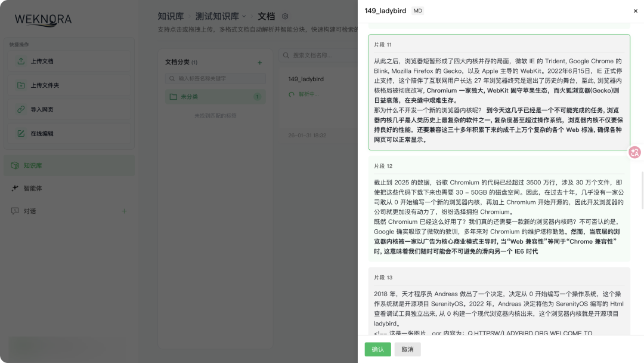Click the 149_ladybird panel title
Image resolution: width=644 pixels, height=363 pixels.
pyautogui.click(x=385, y=11)
